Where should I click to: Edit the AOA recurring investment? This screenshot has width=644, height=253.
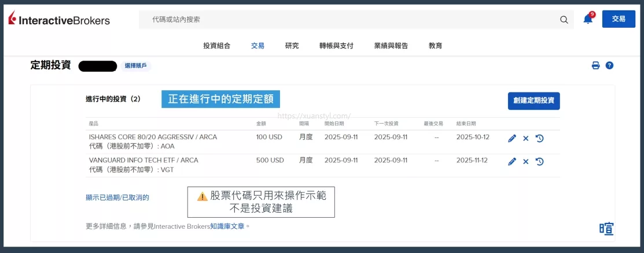point(511,139)
